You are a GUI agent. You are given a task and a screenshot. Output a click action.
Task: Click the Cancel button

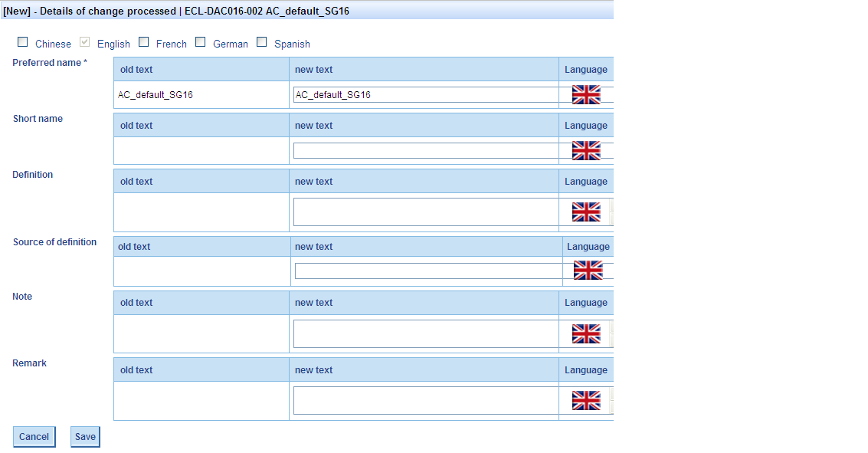[34, 437]
